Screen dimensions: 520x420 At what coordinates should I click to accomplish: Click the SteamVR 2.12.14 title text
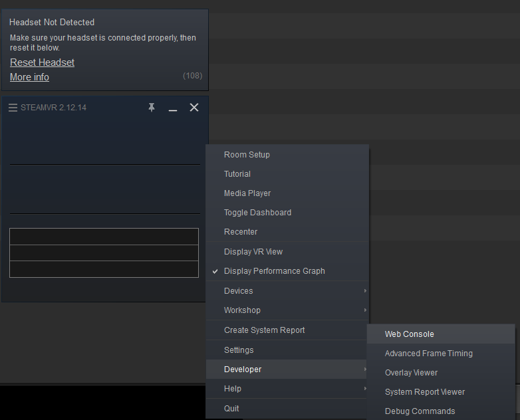coord(53,108)
